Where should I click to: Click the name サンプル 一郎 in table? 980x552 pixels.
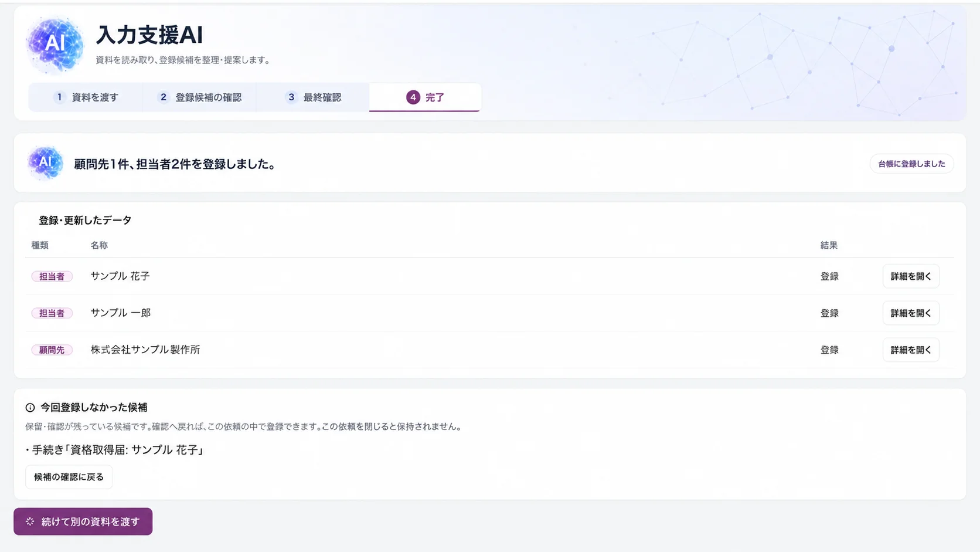coord(121,313)
